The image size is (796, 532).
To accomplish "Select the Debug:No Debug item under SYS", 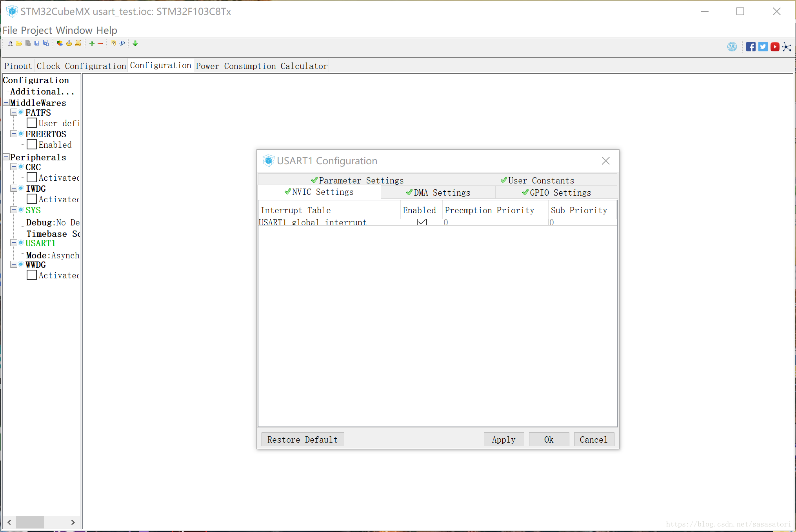I will pos(53,222).
